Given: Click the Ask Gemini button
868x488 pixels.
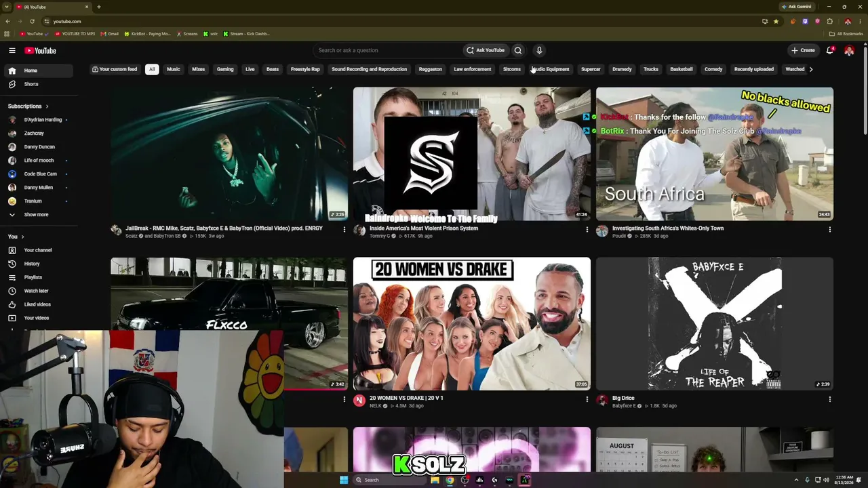Looking at the screenshot, I should coord(797,7).
